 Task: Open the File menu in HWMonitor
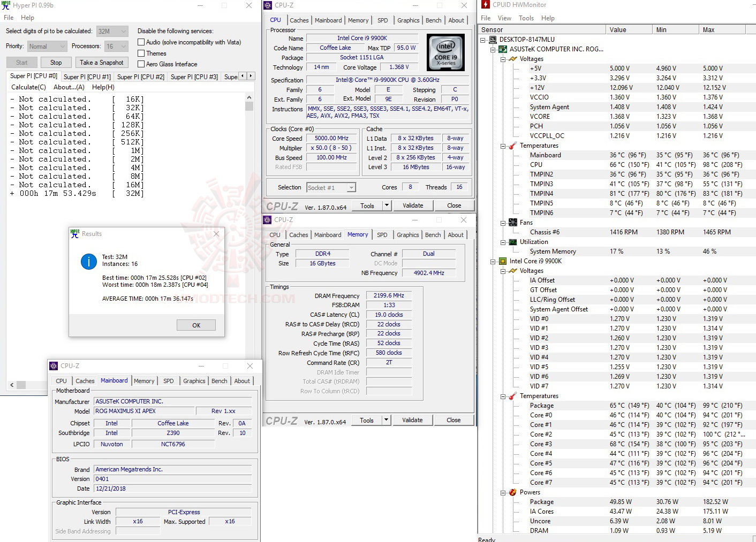coord(486,18)
